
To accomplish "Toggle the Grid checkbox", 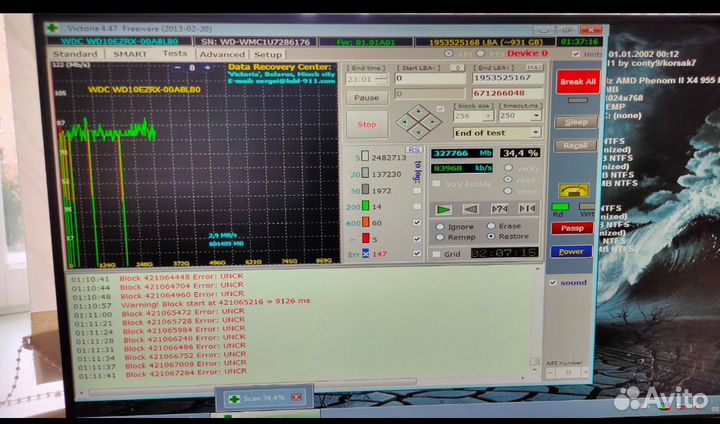I will pyautogui.click(x=437, y=253).
